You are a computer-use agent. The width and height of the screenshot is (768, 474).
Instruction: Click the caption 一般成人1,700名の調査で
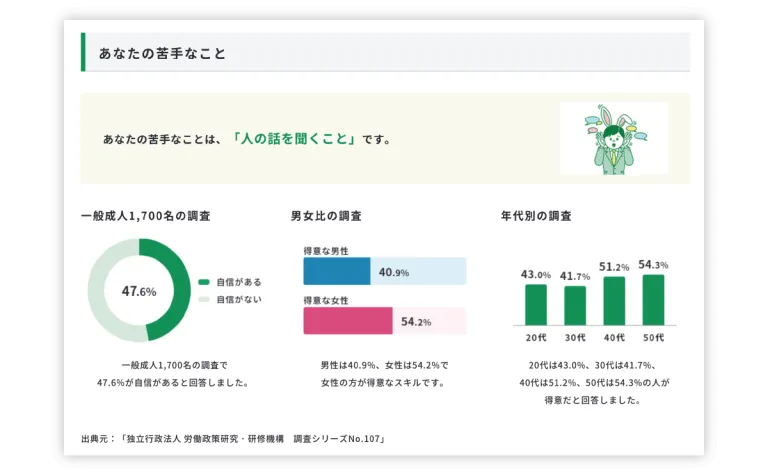(174, 365)
